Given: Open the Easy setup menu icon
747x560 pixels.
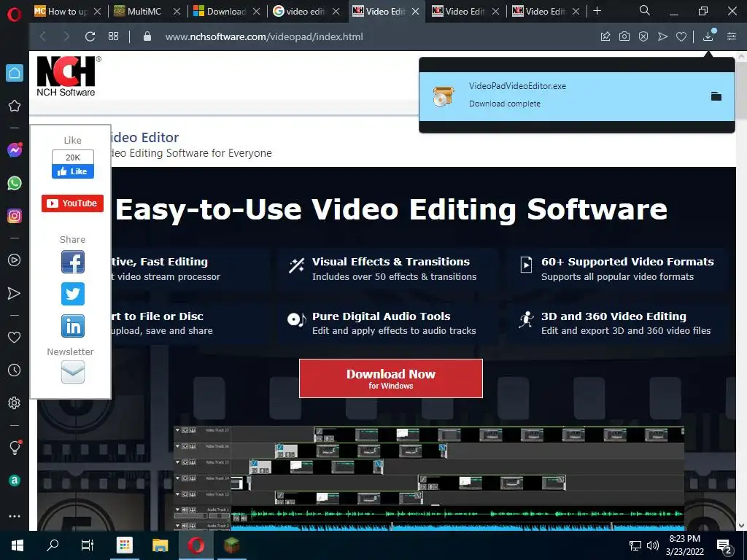Looking at the screenshot, I should (x=732, y=36).
